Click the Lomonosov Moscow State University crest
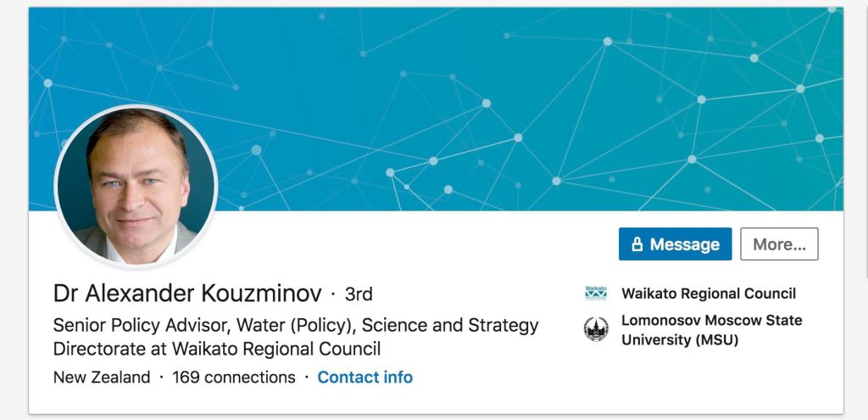The image size is (868, 420). (596, 329)
